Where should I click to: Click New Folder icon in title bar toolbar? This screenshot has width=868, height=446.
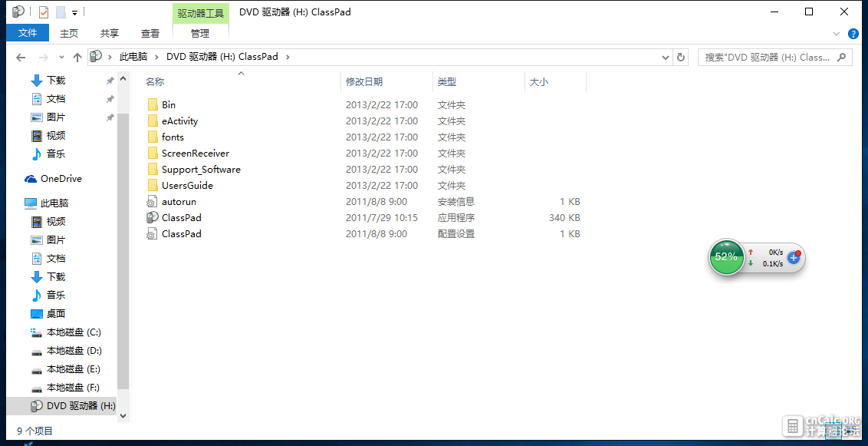click(61, 12)
